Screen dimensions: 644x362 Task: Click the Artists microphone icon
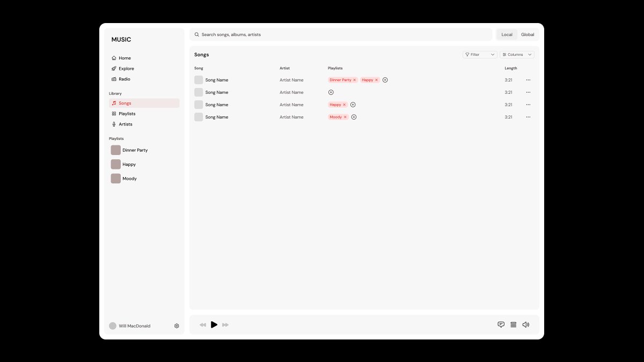[114, 124]
